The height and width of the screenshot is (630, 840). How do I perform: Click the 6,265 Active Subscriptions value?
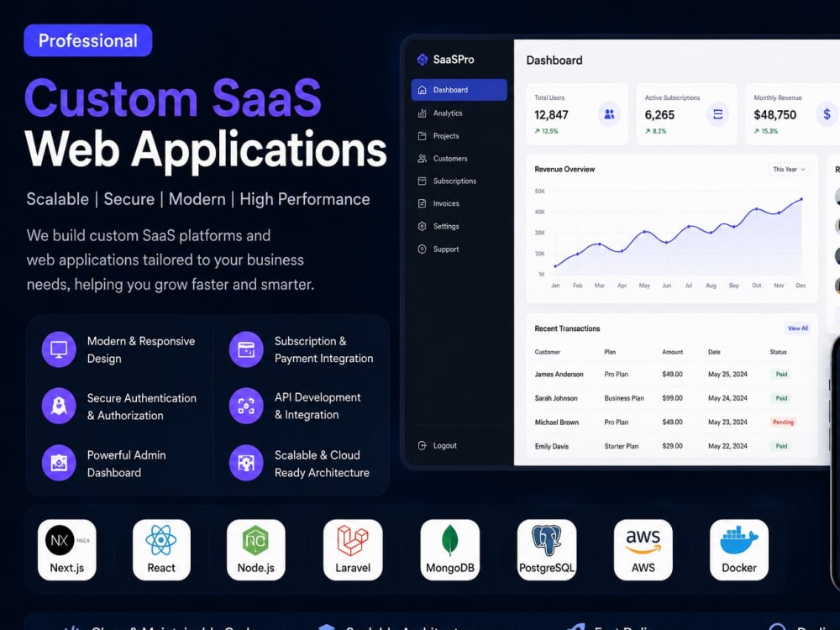659,114
